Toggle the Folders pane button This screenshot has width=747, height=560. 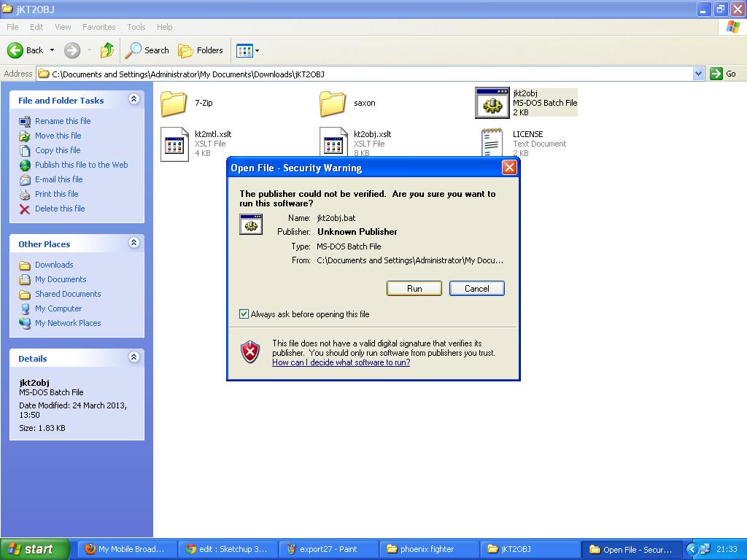pyautogui.click(x=200, y=50)
